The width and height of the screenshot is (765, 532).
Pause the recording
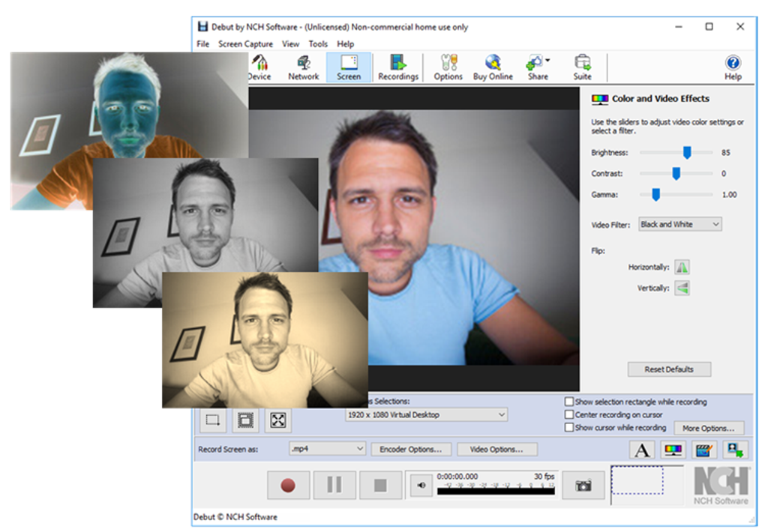click(334, 486)
